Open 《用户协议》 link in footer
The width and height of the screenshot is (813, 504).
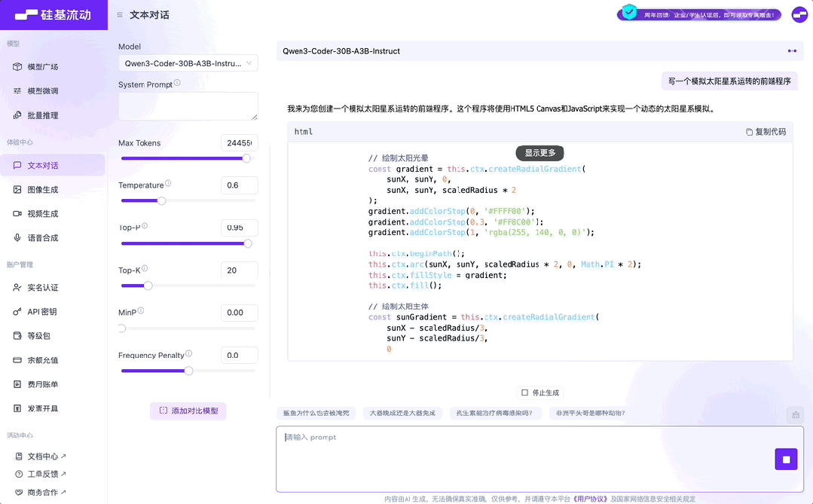(x=591, y=499)
